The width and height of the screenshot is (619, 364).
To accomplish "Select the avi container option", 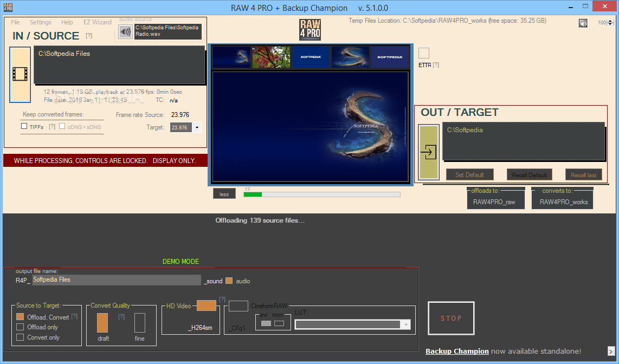I will [266, 323].
